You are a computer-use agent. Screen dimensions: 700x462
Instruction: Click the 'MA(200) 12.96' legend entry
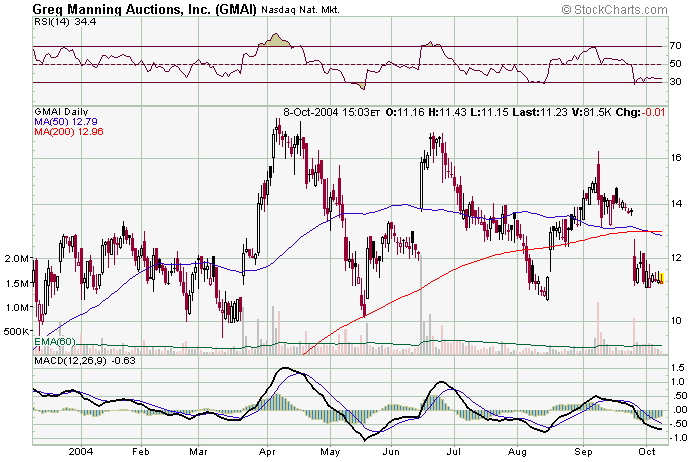point(69,131)
